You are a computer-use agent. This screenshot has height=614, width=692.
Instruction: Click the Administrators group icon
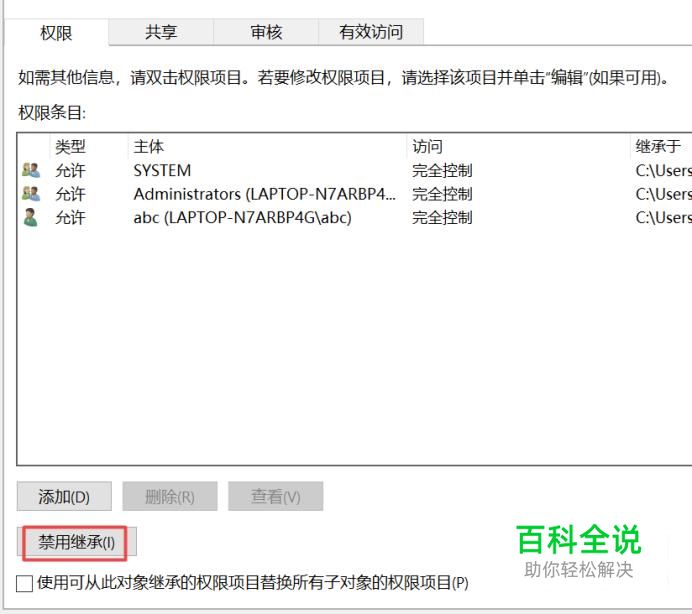(x=31, y=194)
